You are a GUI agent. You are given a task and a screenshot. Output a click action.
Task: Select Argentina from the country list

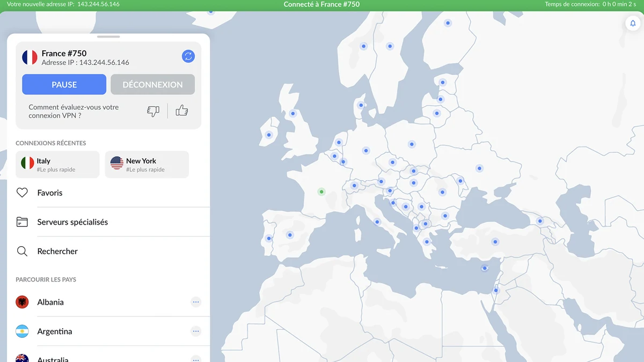108,331
